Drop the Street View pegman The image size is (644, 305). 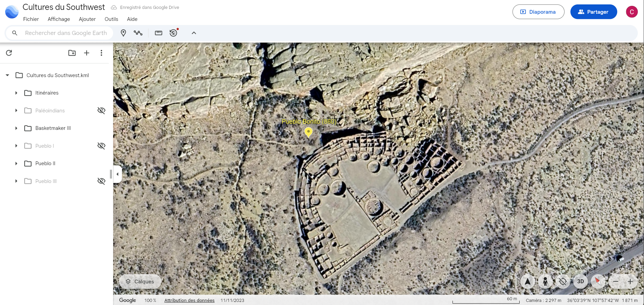coord(545,281)
